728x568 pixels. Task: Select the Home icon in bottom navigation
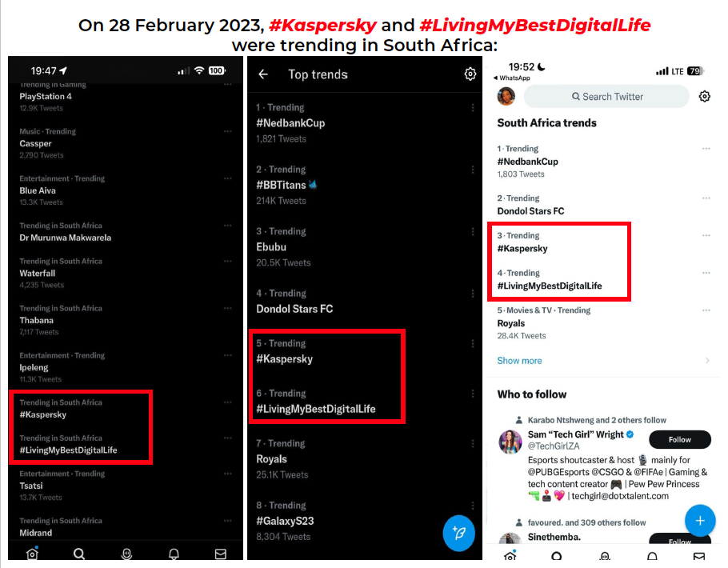(510, 555)
